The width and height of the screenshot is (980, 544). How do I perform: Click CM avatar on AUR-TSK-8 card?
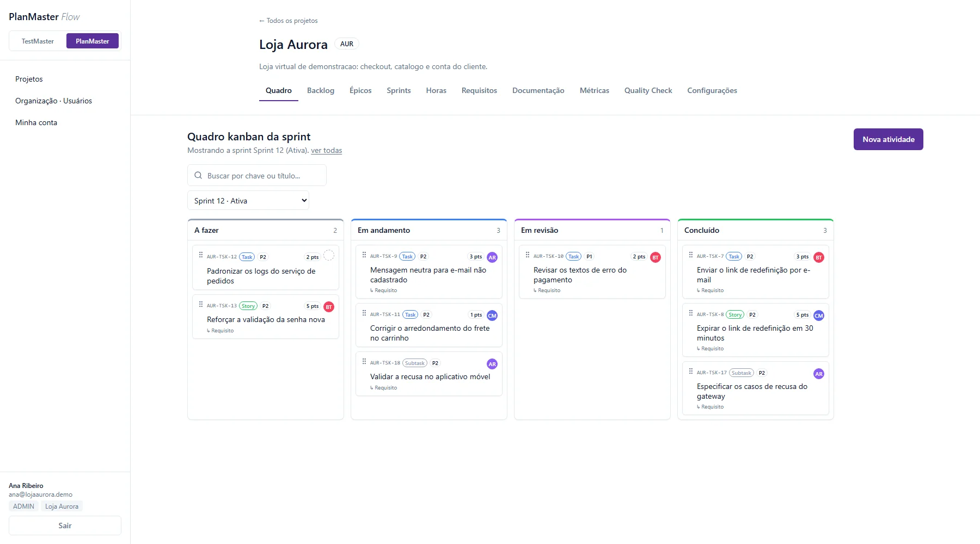819,316
